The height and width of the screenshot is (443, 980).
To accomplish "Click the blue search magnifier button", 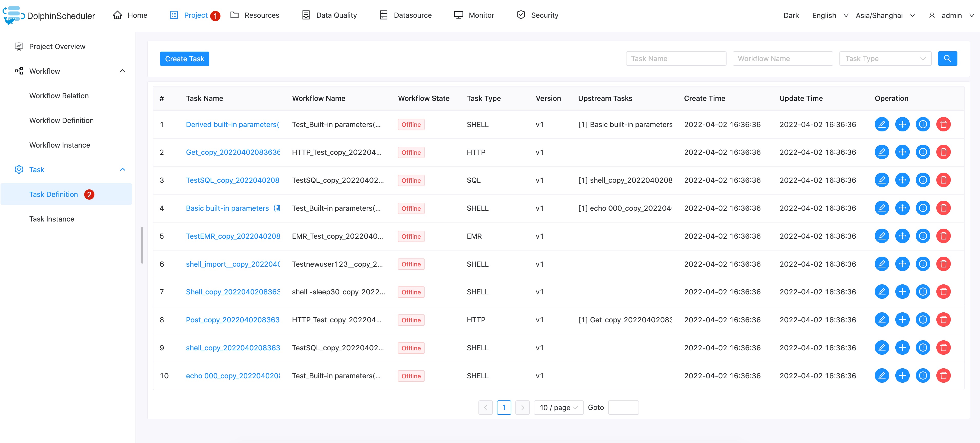I will coord(947,59).
